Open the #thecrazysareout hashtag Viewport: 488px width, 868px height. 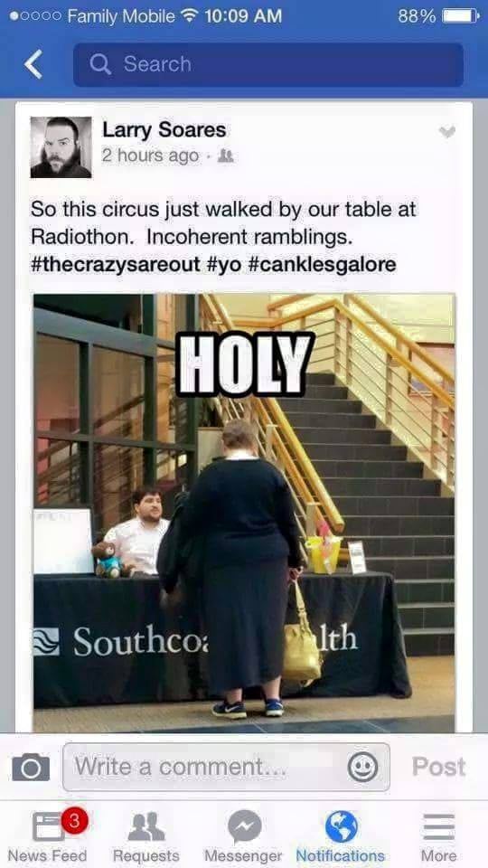(116, 264)
